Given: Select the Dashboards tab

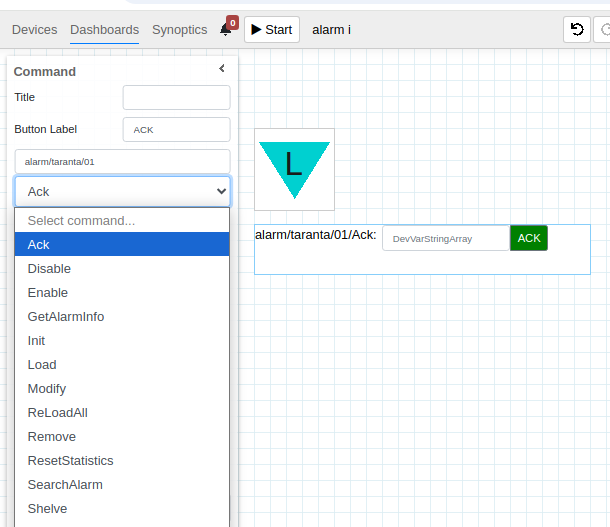Looking at the screenshot, I should pos(104,30).
